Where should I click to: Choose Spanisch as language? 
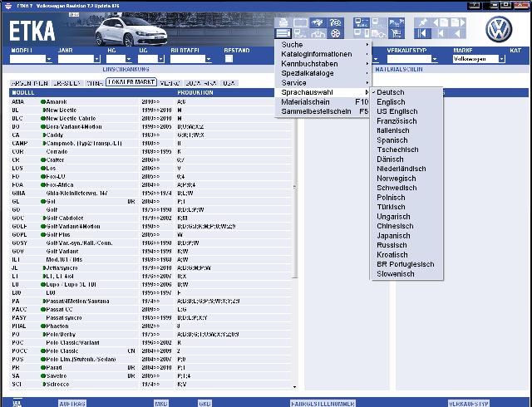pos(406,140)
